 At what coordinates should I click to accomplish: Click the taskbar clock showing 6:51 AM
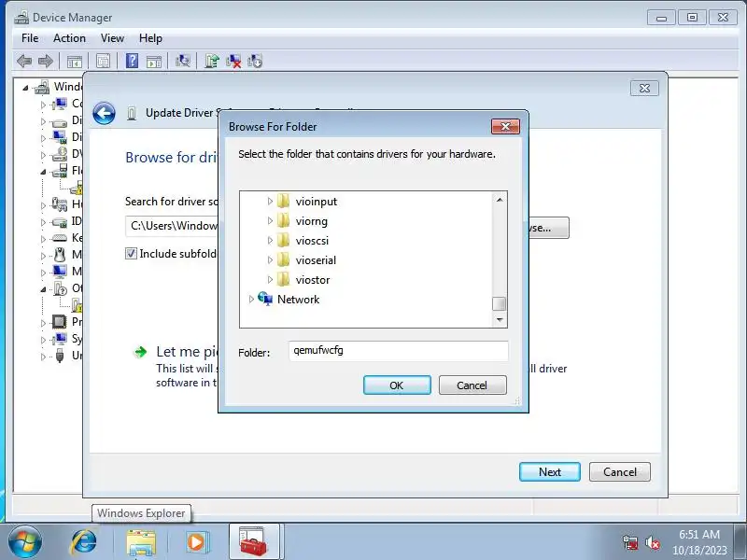click(x=698, y=542)
